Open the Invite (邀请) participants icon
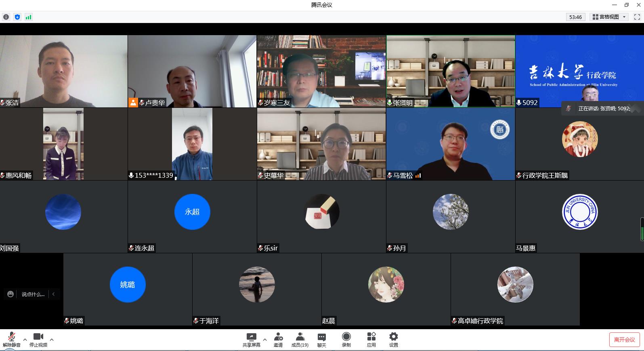The height and width of the screenshot is (351, 644). tap(278, 340)
